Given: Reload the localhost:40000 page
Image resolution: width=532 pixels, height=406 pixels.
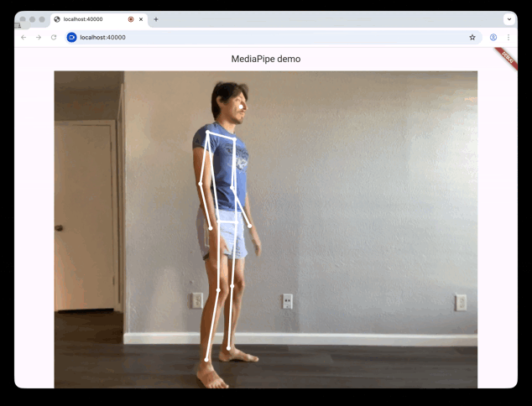Looking at the screenshot, I should click(x=54, y=37).
